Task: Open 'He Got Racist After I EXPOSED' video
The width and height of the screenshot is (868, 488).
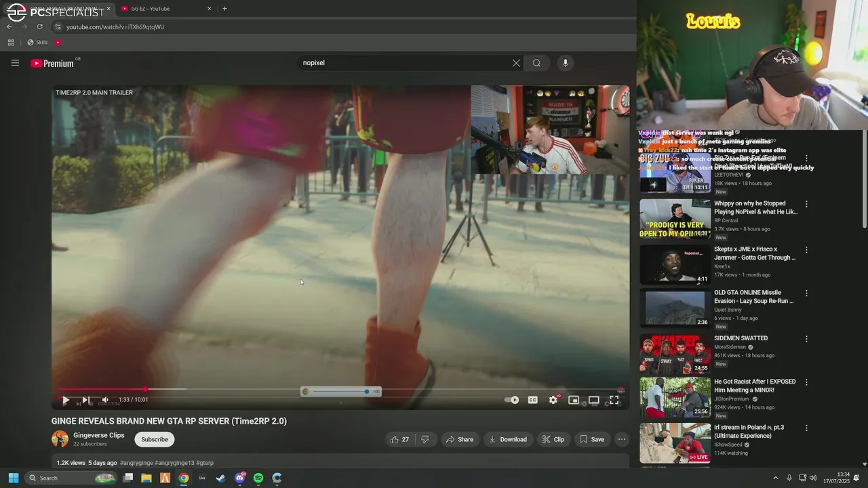Action: click(675, 397)
